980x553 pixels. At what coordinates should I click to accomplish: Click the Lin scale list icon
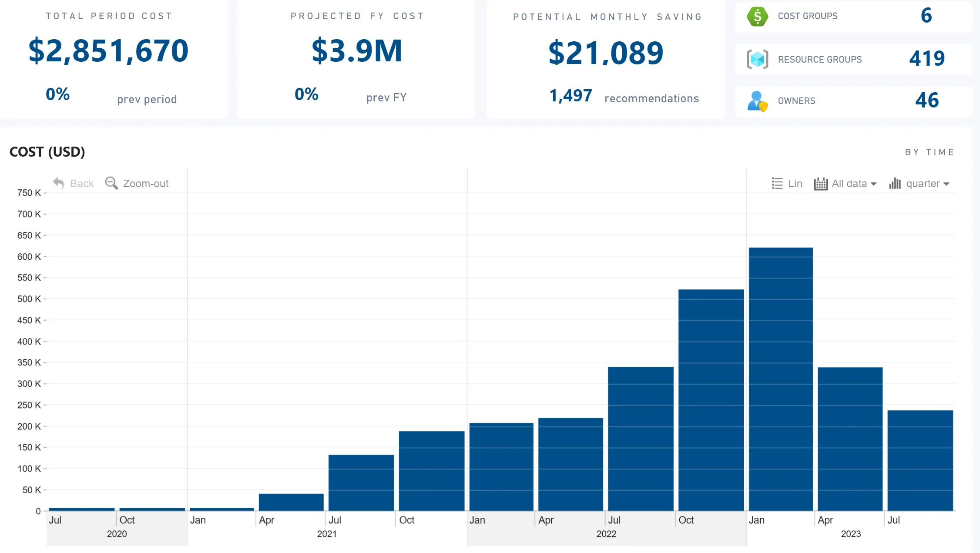pyautogui.click(x=777, y=184)
